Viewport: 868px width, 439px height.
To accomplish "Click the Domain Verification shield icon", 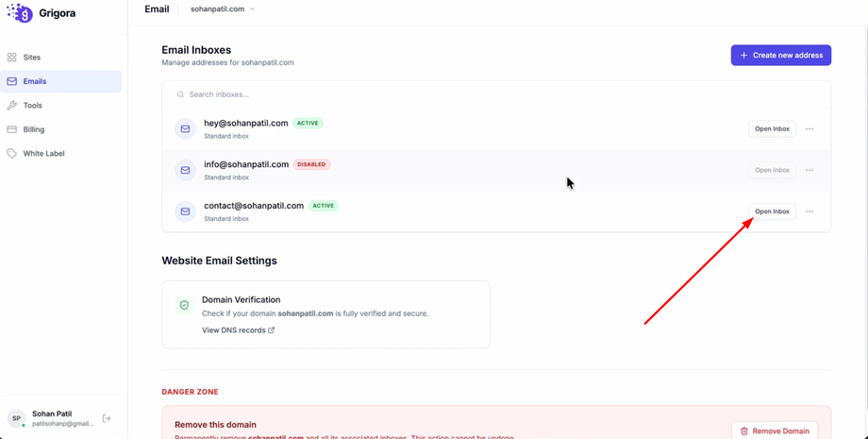I will pyautogui.click(x=184, y=305).
